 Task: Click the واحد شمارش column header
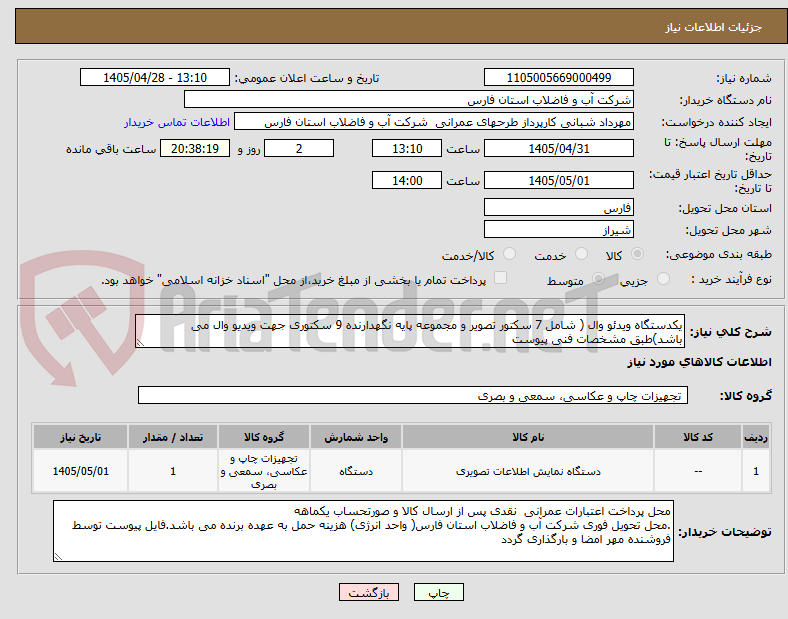coord(356,437)
